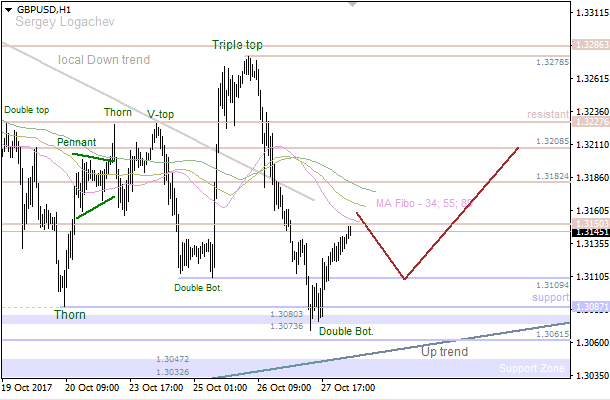610x400 pixels.
Task: Click the chart shift triangle at top
Action: point(352,4)
